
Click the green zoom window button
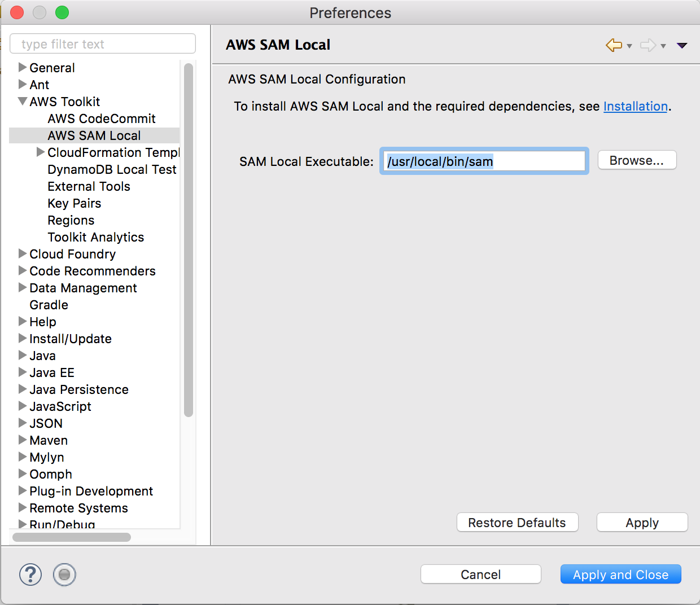pyautogui.click(x=62, y=12)
